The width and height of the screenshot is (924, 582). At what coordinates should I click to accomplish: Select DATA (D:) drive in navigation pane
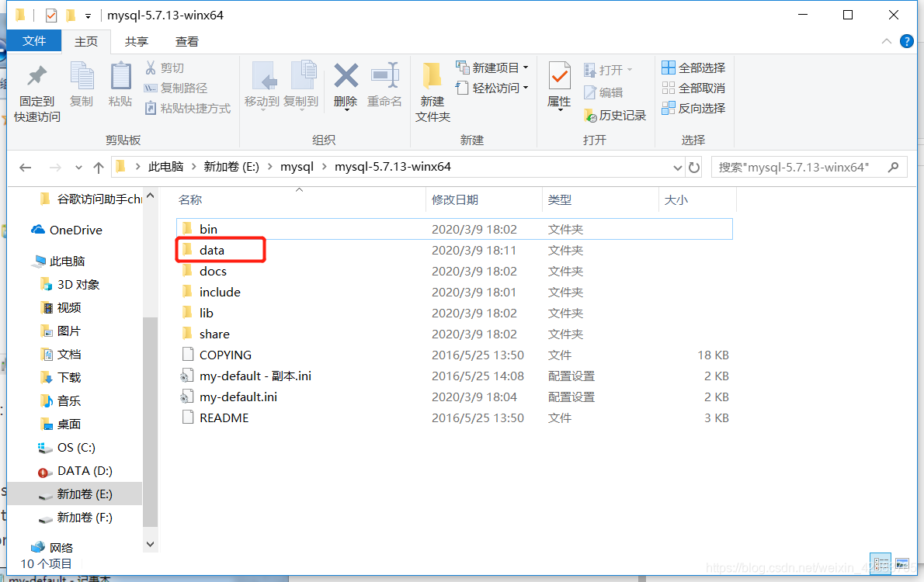click(x=75, y=471)
